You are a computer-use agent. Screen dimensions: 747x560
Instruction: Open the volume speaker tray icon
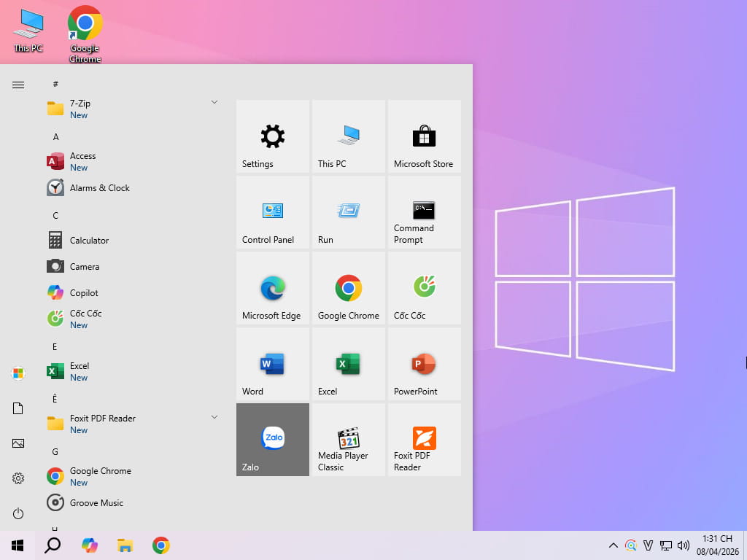point(683,545)
